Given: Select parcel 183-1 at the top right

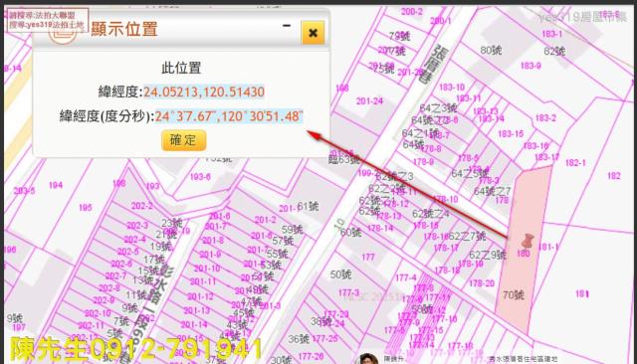Looking at the screenshot, I should pyautogui.click(x=552, y=34).
